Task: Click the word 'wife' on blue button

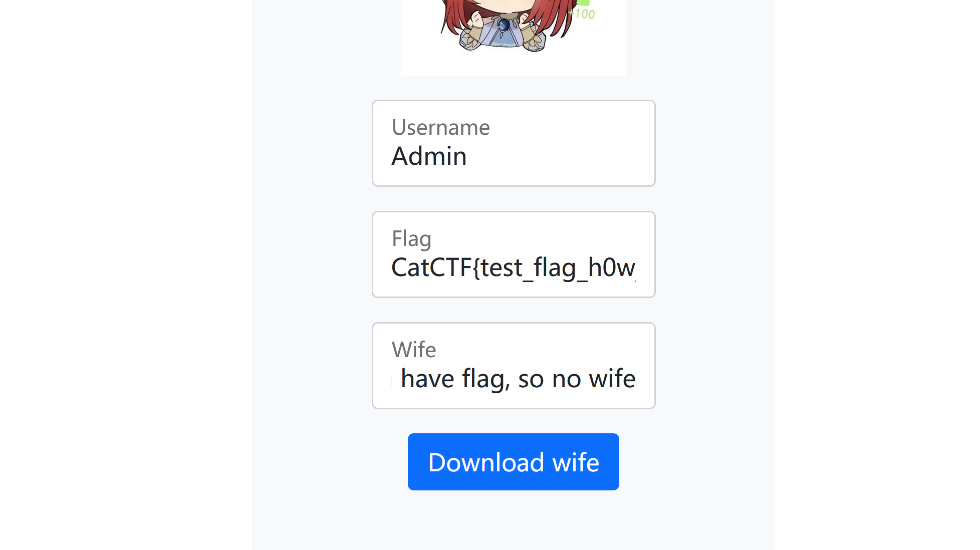Action: point(576,462)
